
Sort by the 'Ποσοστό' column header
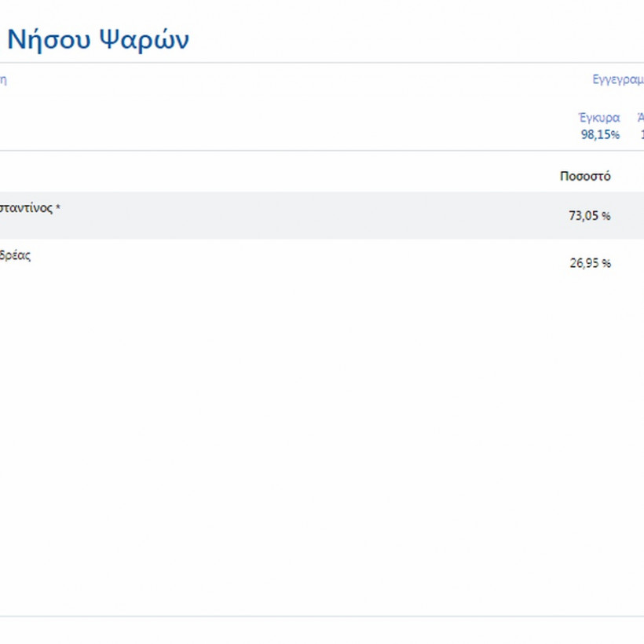click(x=585, y=176)
